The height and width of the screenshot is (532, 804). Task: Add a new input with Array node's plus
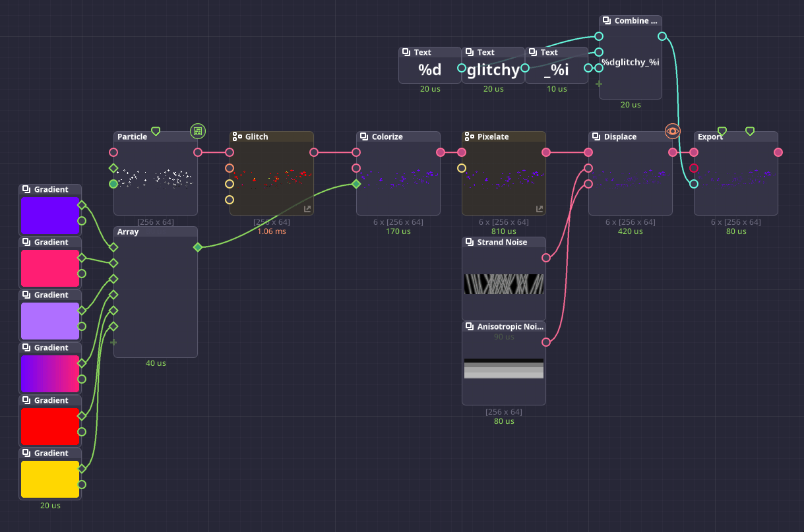pyautogui.click(x=113, y=342)
